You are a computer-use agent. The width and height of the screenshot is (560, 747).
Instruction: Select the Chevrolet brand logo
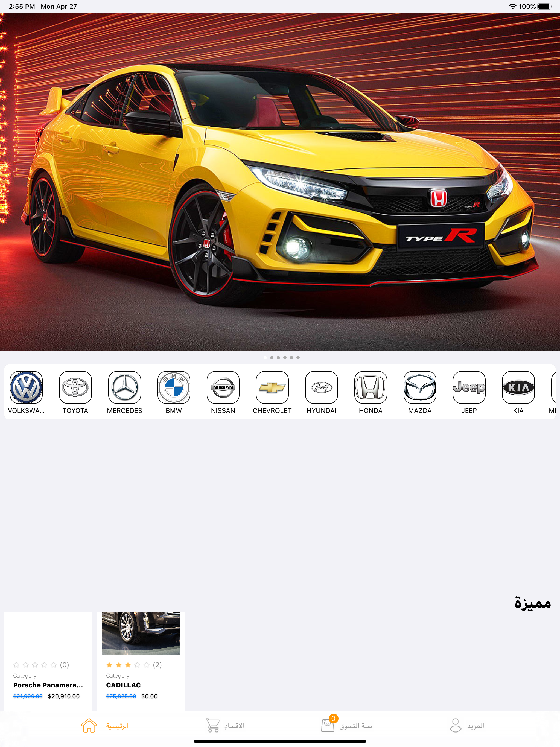coord(272,387)
